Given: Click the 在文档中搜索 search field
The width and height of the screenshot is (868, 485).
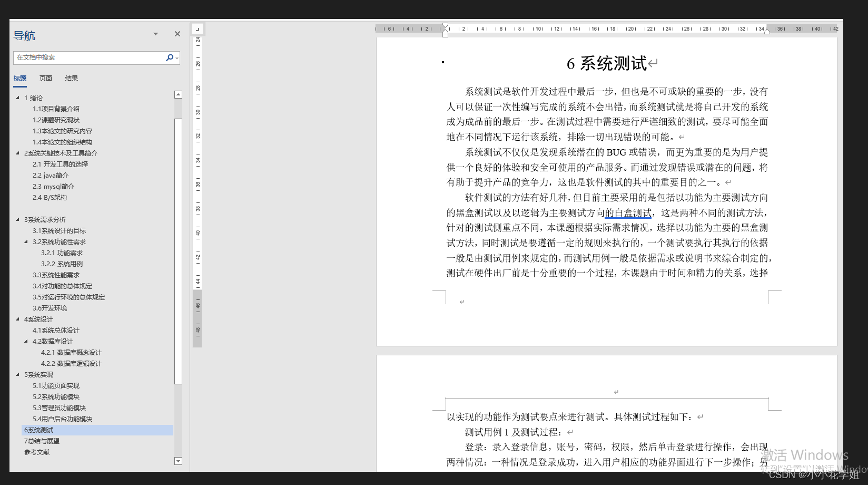Looking at the screenshot, I should click(90, 57).
